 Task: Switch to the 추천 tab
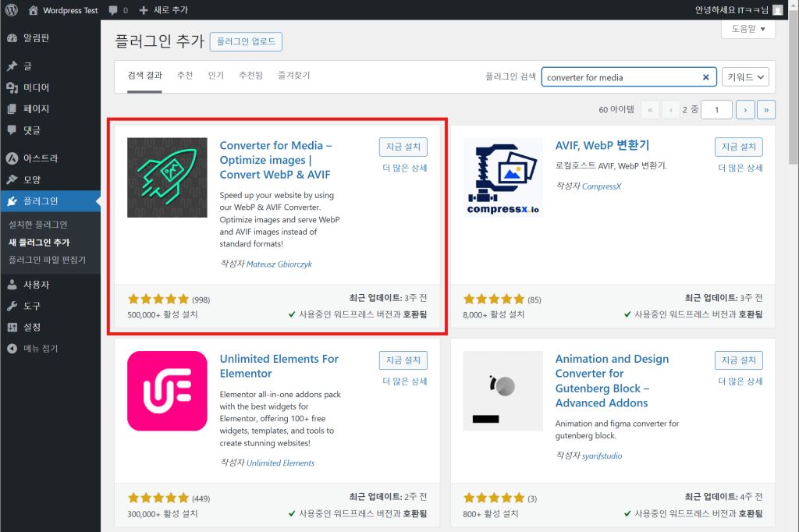185,76
